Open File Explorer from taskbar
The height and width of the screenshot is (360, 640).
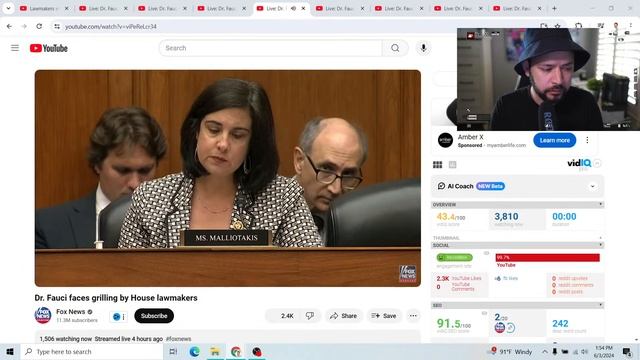[215, 351]
